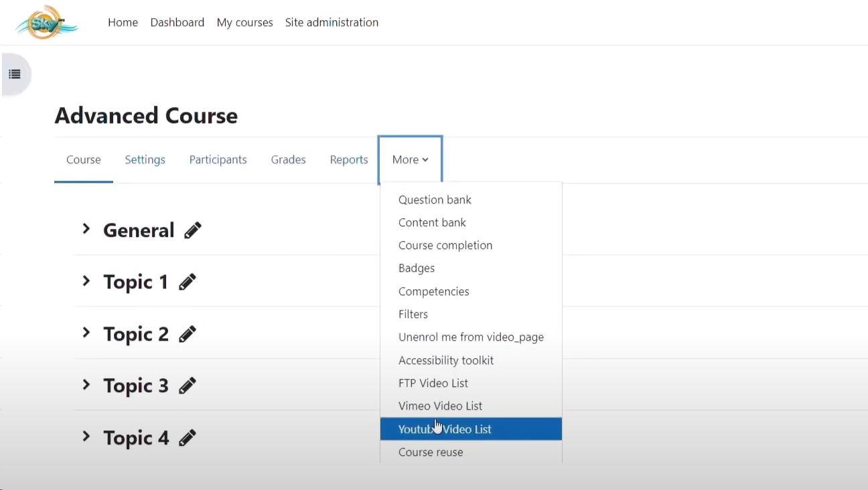This screenshot has width=868, height=490.
Task: Edit the General section name pencil
Action: click(192, 230)
